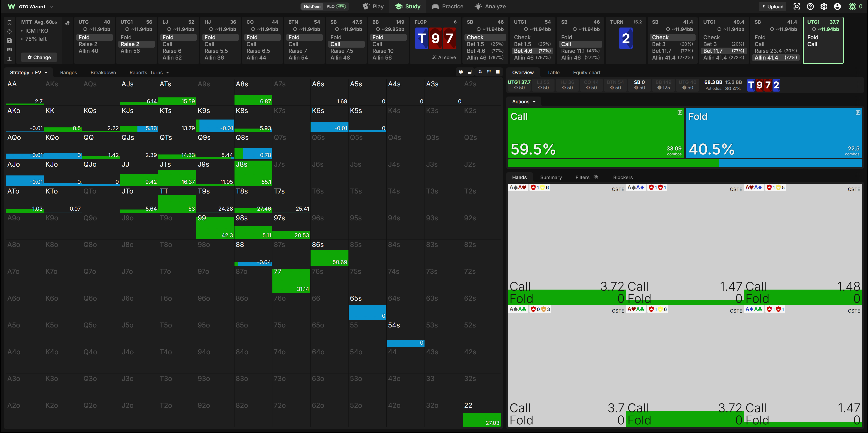Select UTG1 Bet 11.7 (77%) action
868x433 pixels.
[x=724, y=51]
